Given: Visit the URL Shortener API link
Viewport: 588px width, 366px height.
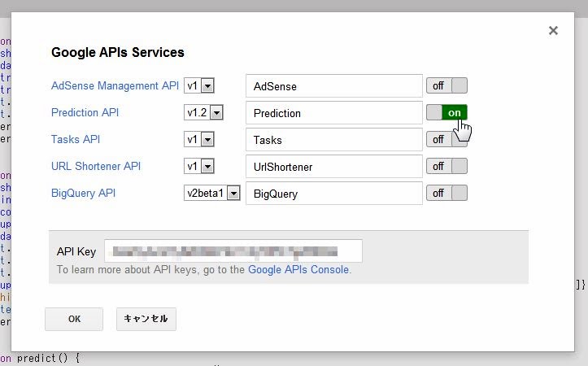Looking at the screenshot, I should coord(96,166).
